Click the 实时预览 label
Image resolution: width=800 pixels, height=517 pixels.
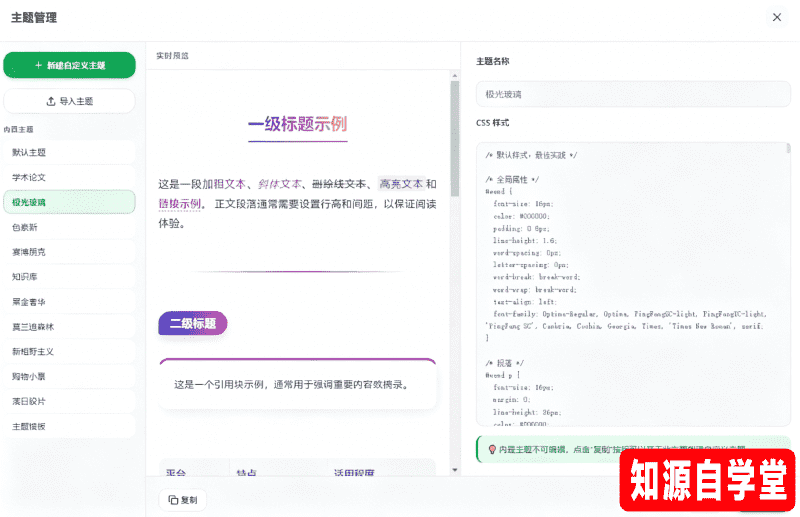[x=172, y=56]
